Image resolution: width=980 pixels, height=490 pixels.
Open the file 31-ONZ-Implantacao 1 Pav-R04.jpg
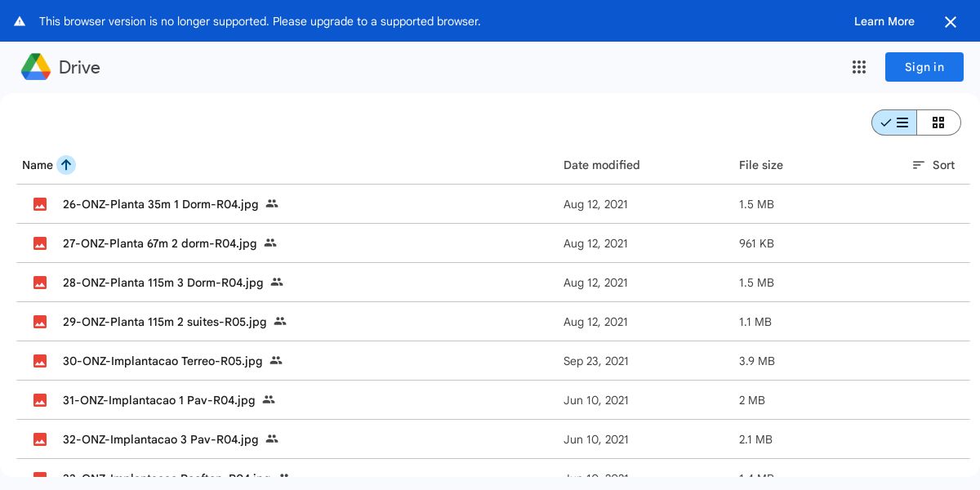(158, 400)
